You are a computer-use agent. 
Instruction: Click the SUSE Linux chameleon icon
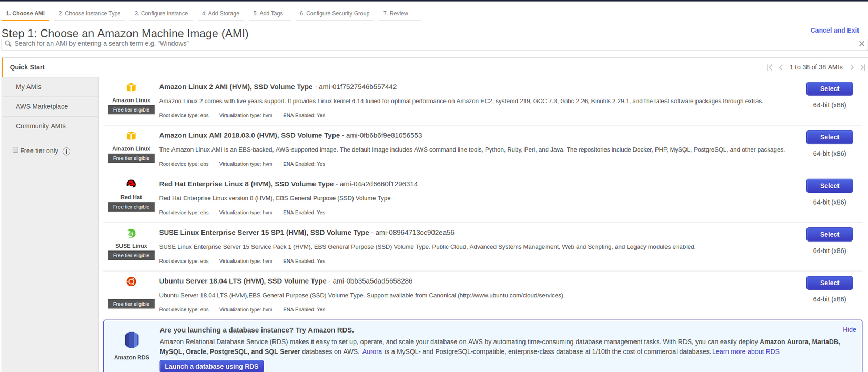coord(131,233)
